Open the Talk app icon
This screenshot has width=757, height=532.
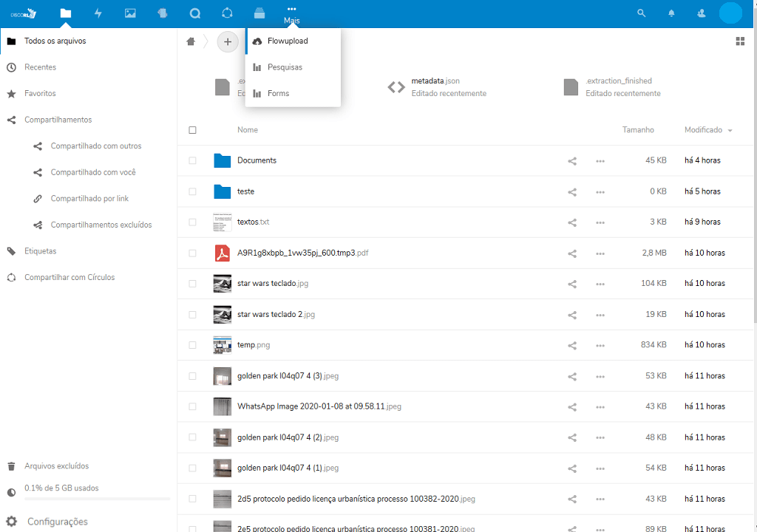coord(195,13)
